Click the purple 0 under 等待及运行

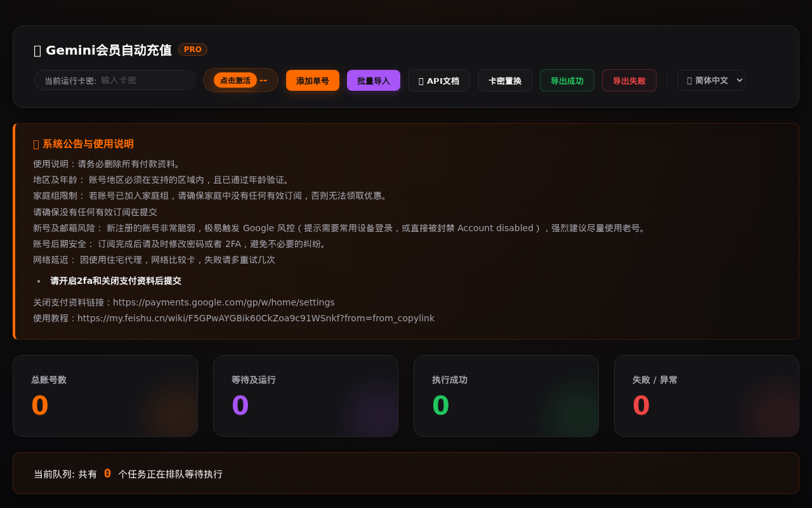[240, 406]
